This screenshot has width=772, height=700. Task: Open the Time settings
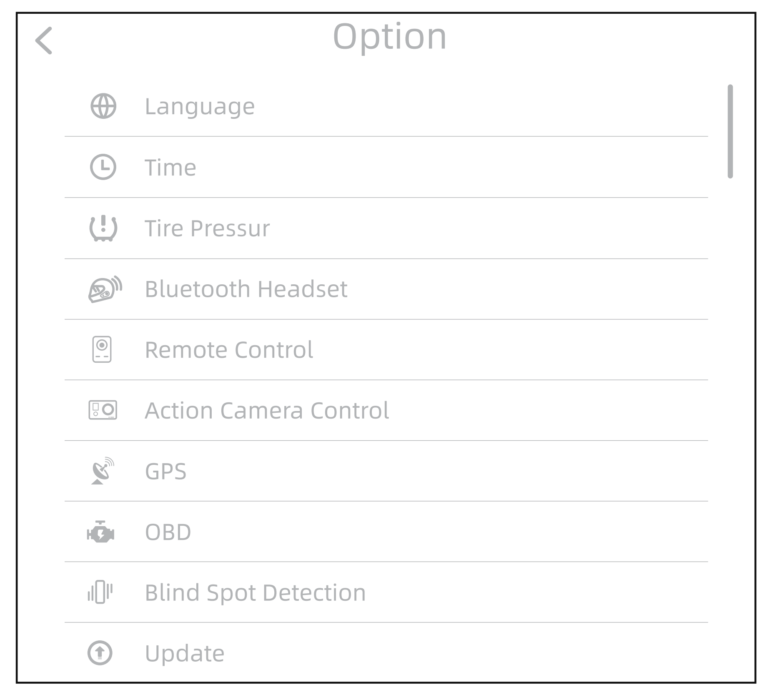(170, 168)
